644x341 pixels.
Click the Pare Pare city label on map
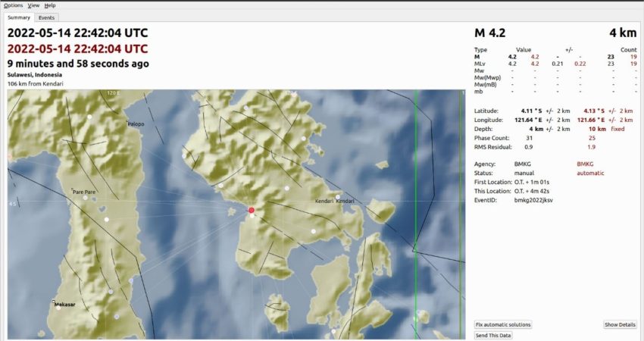(84, 192)
